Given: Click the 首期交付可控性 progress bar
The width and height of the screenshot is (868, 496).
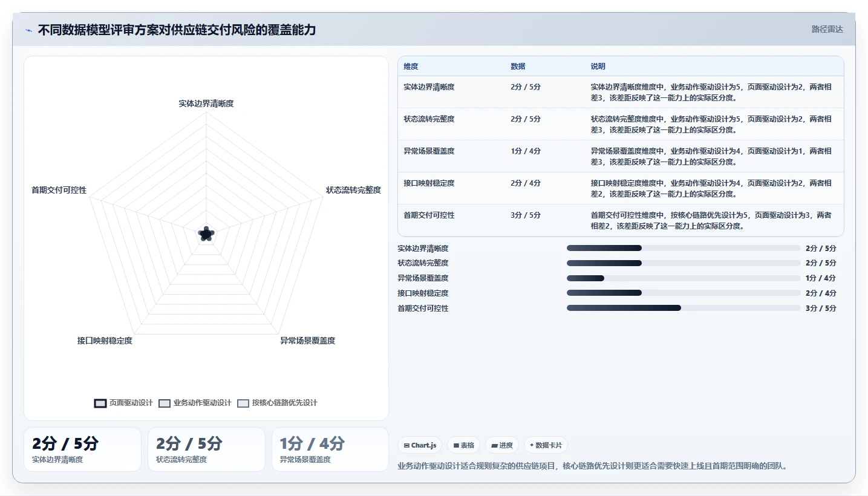Looking at the screenshot, I should pos(684,308).
